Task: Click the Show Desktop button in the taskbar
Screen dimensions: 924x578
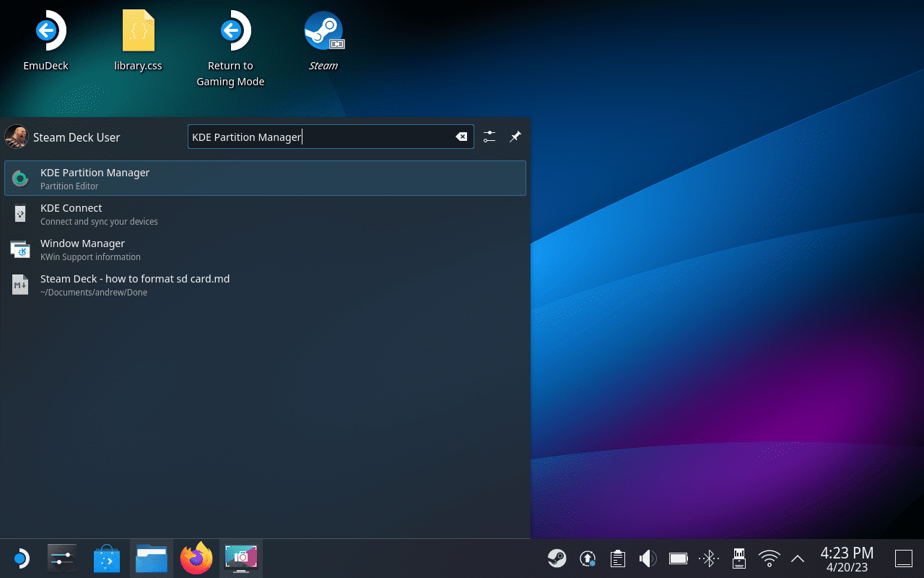Action: [x=904, y=558]
